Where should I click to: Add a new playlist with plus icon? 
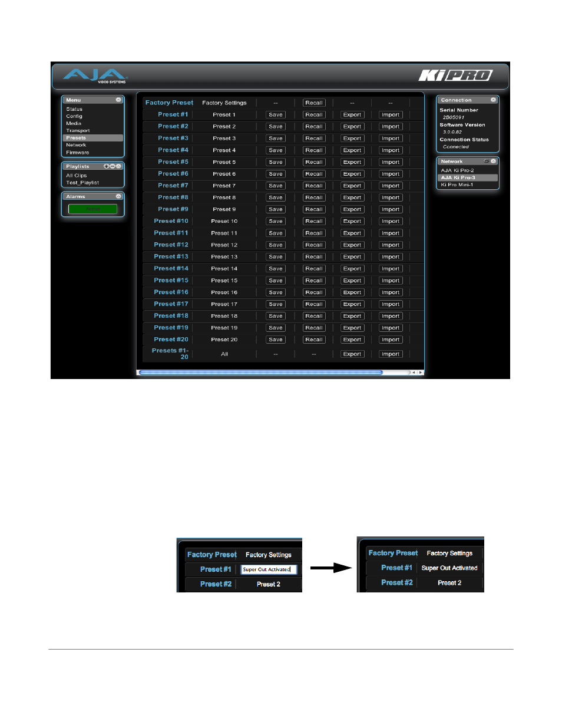pyautogui.click(x=107, y=166)
